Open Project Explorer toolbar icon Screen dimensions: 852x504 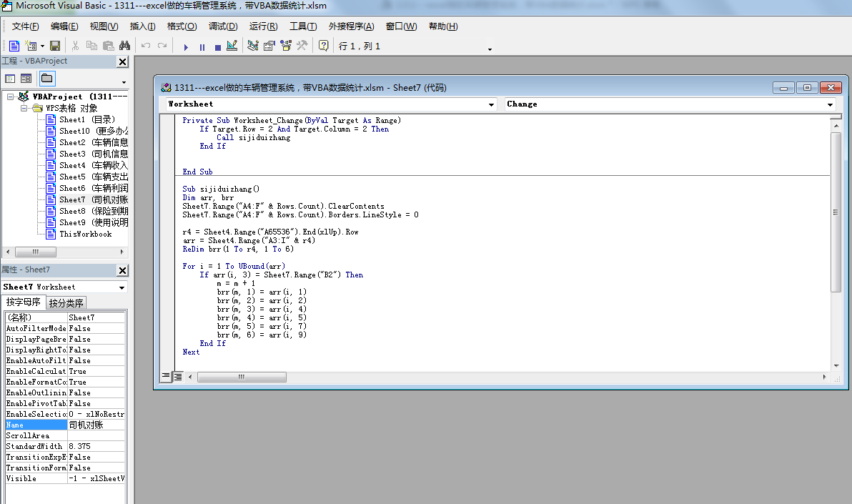pyautogui.click(x=252, y=46)
